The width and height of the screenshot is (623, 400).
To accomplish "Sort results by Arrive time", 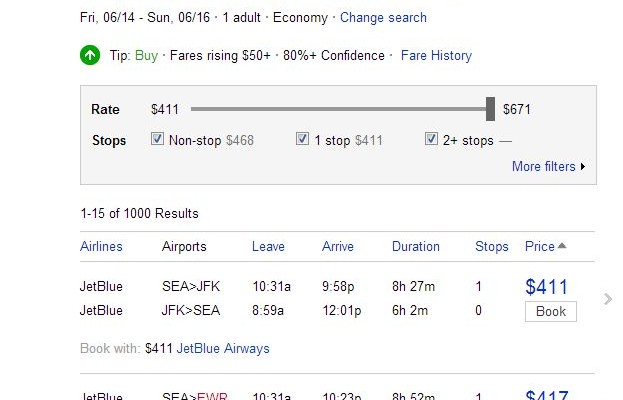I will pos(338,247).
